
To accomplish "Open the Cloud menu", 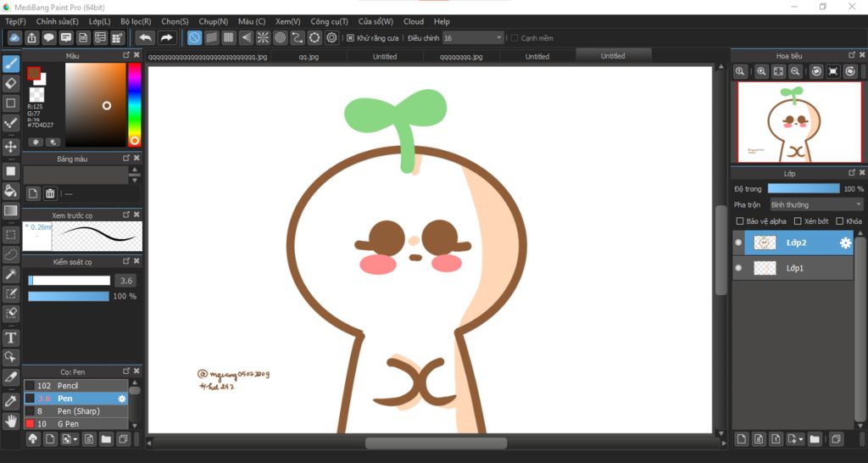I will [x=414, y=21].
